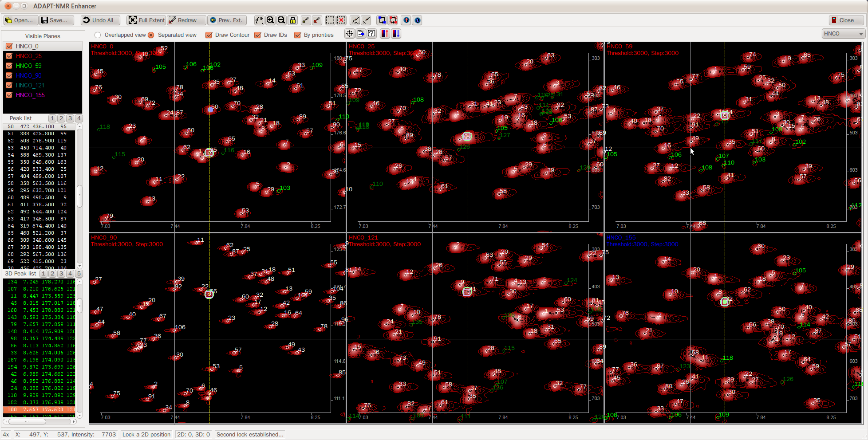Uncheck the HNCO_121 visible plane
The width and height of the screenshot is (868, 440).
tap(9, 85)
